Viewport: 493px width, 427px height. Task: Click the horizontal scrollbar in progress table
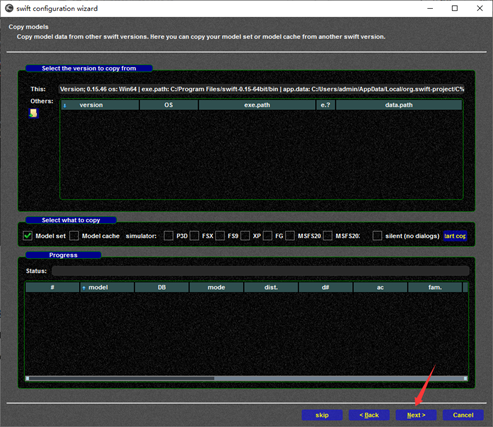247,378
